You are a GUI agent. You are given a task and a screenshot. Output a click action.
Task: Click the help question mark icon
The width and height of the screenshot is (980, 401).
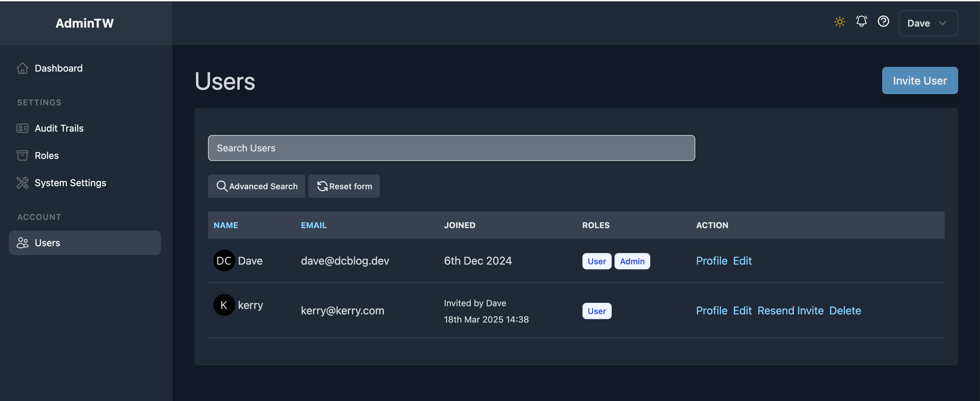[883, 21]
